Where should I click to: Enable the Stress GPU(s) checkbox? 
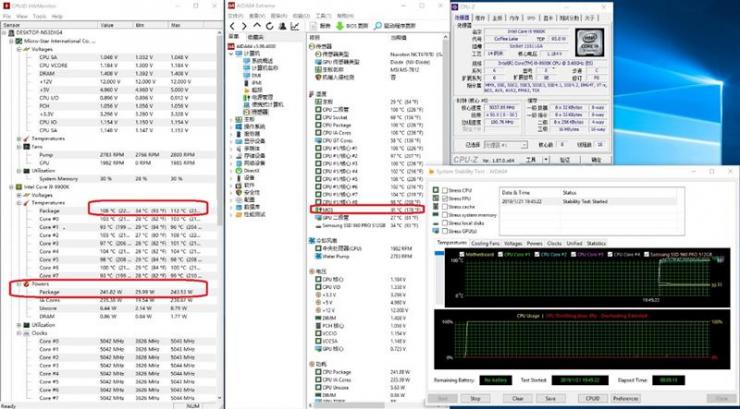click(445, 231)
